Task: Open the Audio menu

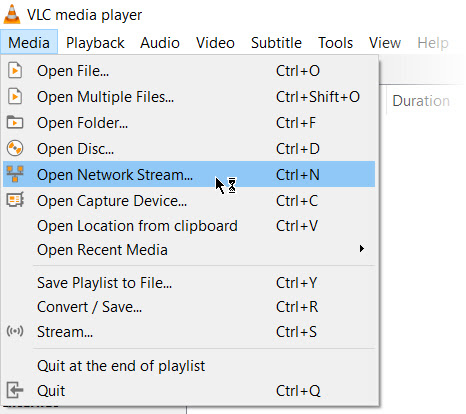Action: pyautogui.click(x=160, y=43)
